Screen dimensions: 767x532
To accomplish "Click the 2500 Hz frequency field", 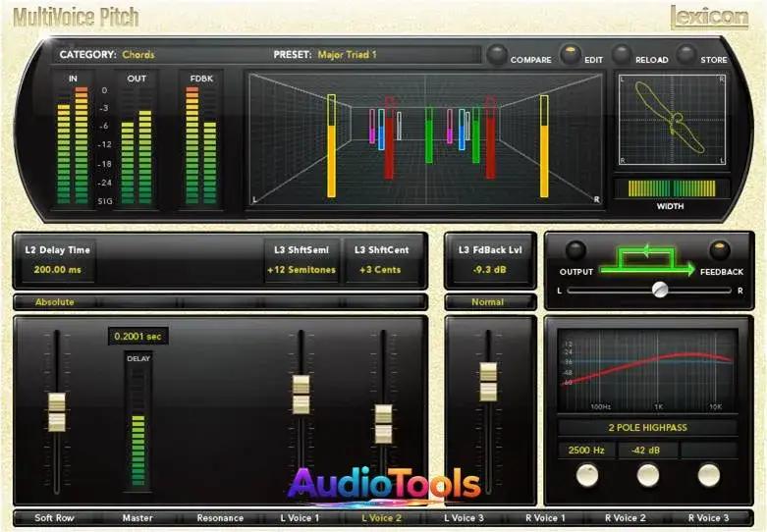I will (586, 450).
